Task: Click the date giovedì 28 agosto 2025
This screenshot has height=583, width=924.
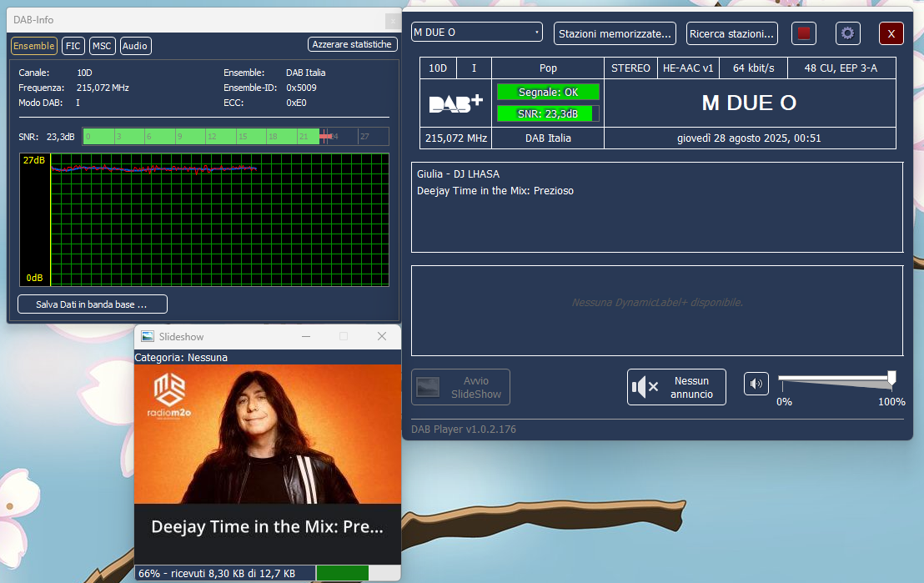Action: [749, 138]
